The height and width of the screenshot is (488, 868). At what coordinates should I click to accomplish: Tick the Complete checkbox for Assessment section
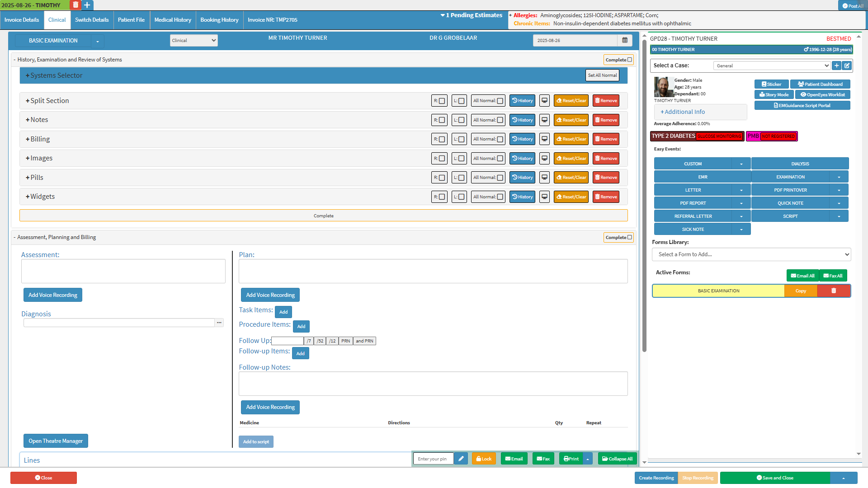pos(629,237)
